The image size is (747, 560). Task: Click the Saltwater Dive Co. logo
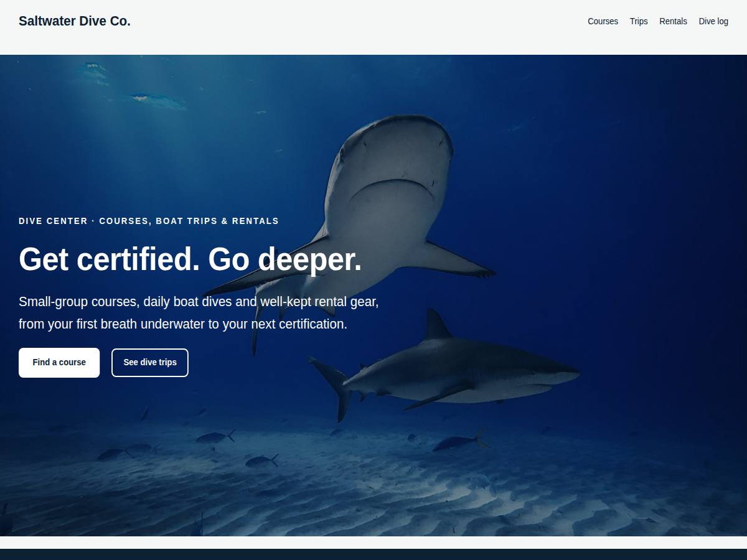(x=75, y=21)
